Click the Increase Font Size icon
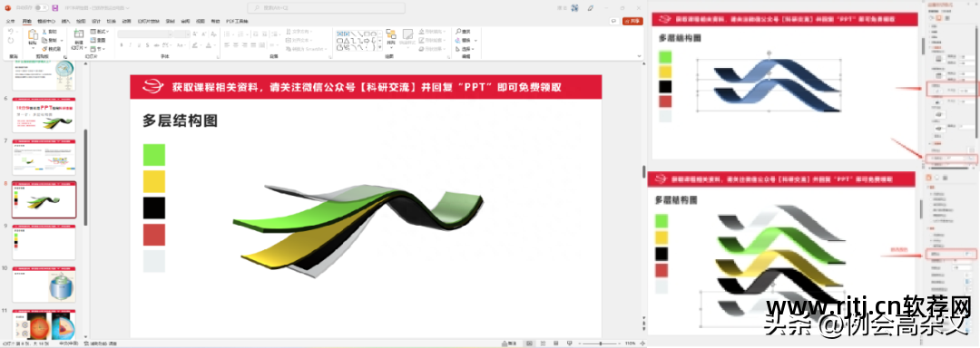The image size is (980, 348). pyautogui.click(x=195, y=34)
